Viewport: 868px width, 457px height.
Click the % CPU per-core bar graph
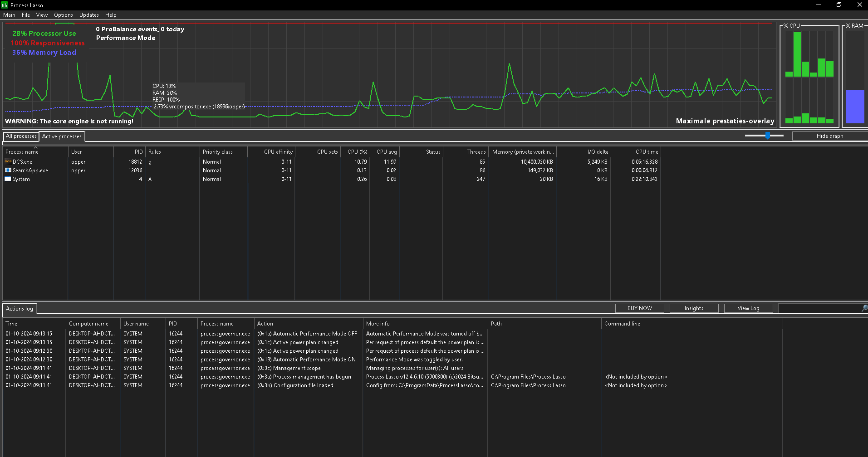809,77
